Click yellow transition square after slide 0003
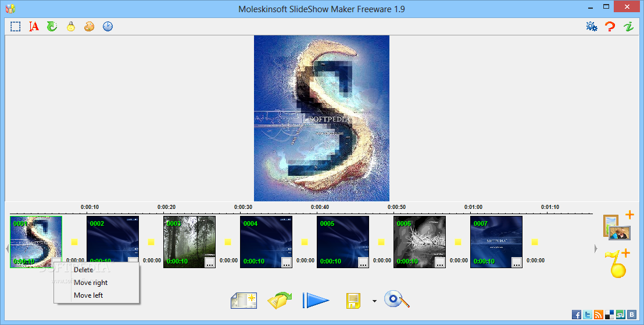Image resolution: width=644 pixels, height=325 pixels. click(228, 242)
